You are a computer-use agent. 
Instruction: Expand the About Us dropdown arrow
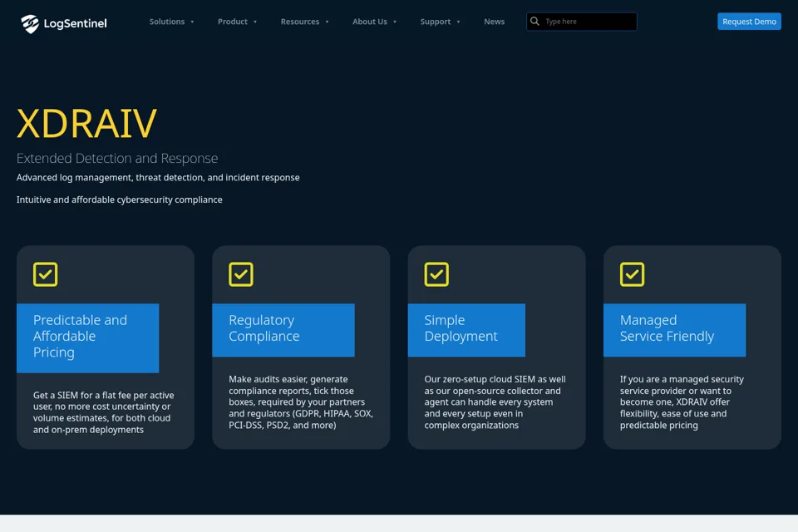coord(394,22)
